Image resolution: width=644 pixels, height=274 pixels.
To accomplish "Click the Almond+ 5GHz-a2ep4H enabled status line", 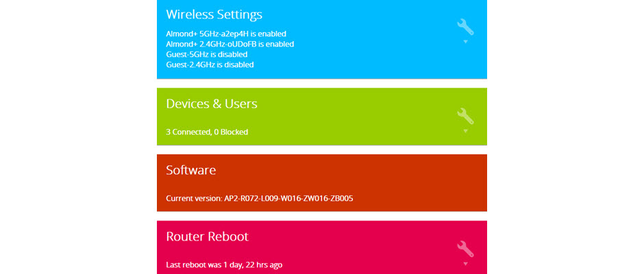I will point(226,33).
